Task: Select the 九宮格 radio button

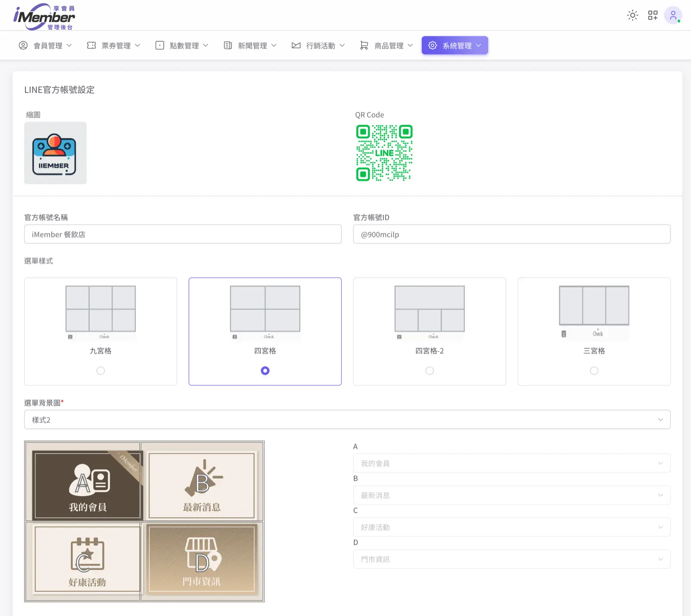Action: click(x=101, y=371)
